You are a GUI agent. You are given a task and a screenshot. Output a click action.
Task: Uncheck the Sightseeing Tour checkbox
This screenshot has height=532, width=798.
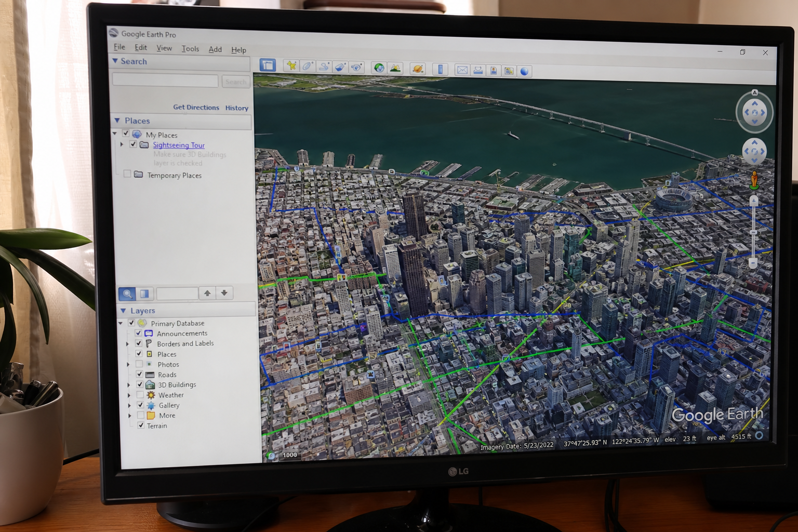[133, 144]
